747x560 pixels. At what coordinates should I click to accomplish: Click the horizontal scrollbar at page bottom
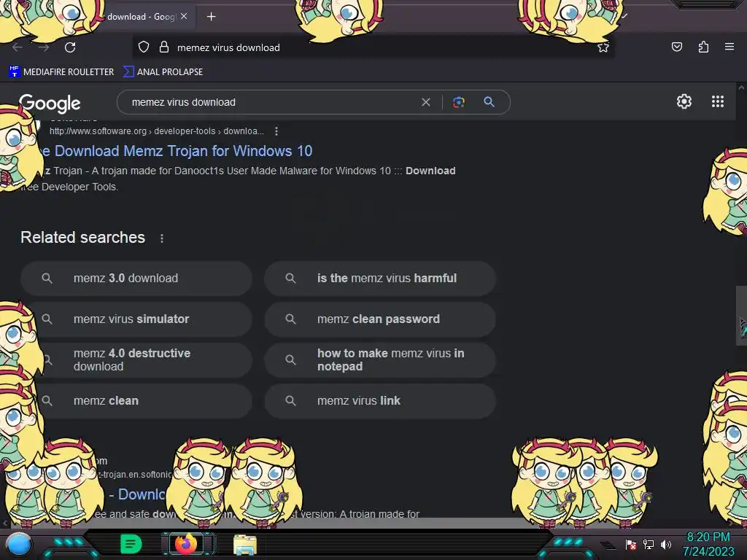coord(367,523)
